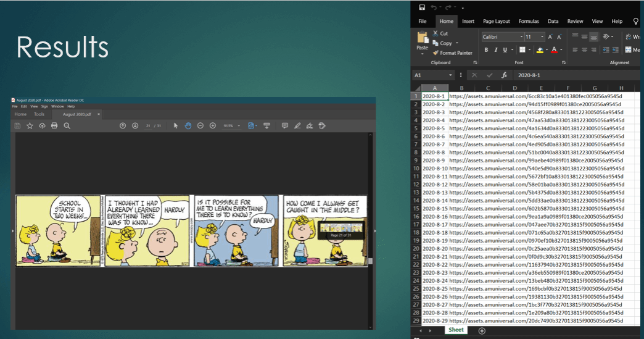Open the Calibri font name dropdown
Image resolution: width=644 pixels, height=339 pixels.
(522, 37)
